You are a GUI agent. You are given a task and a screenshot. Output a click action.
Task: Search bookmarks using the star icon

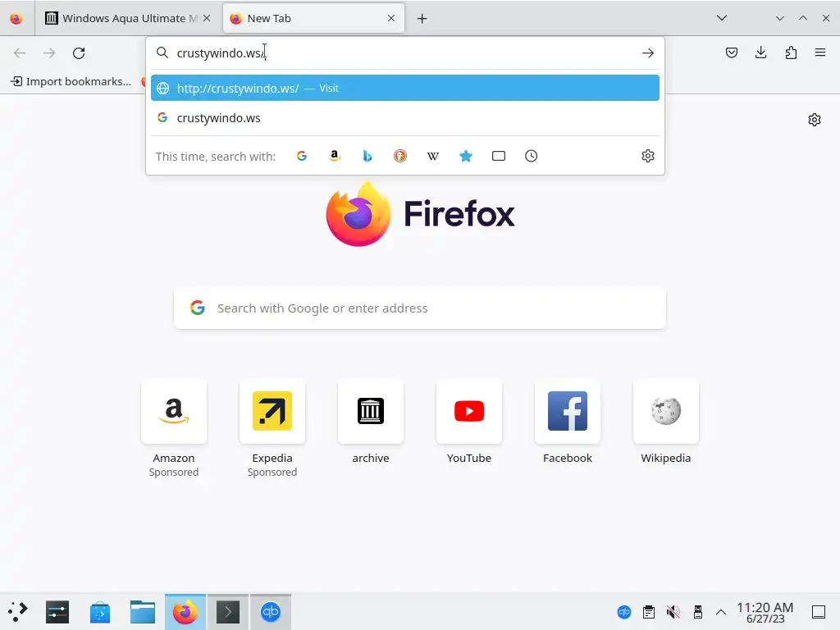tap(466, 156)
